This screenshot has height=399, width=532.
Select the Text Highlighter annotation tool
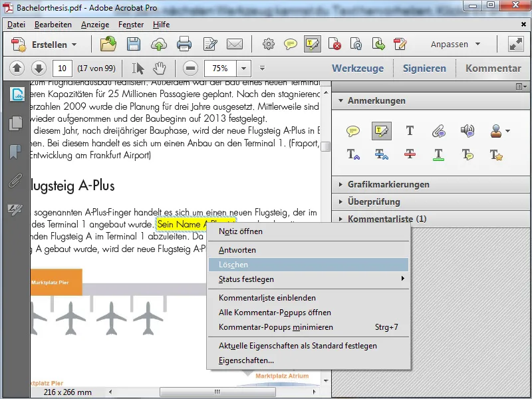coord(381,130)
